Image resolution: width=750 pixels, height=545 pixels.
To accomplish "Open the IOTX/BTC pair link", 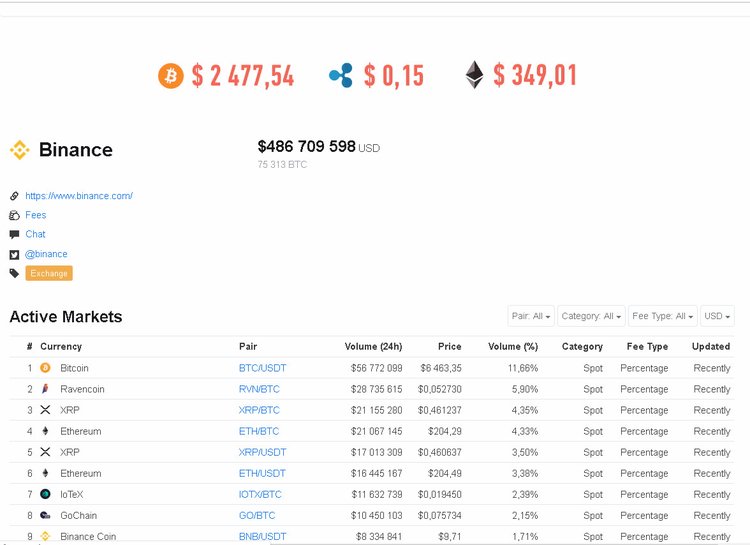I will [x=260, y=494].
